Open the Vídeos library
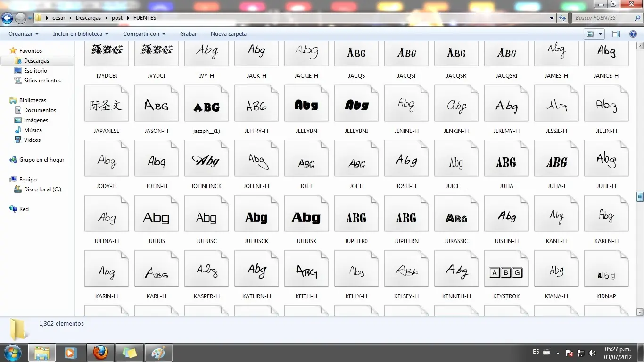The height and width of the screenshot is (362, 644). (x=32, y=140)
